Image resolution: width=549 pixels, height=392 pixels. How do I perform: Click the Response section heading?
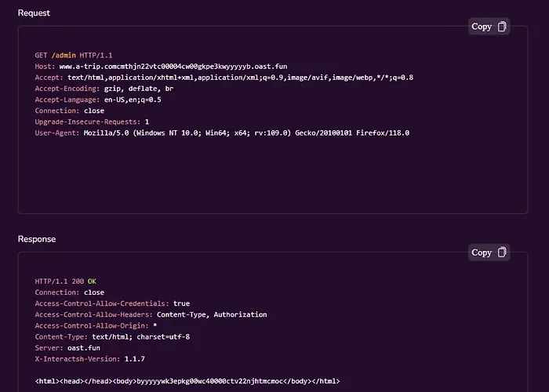tap(37, 239)
